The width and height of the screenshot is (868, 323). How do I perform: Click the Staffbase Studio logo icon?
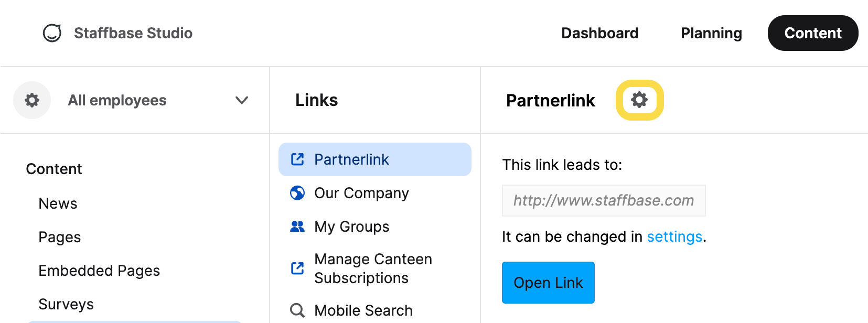(x=52, y=33)
